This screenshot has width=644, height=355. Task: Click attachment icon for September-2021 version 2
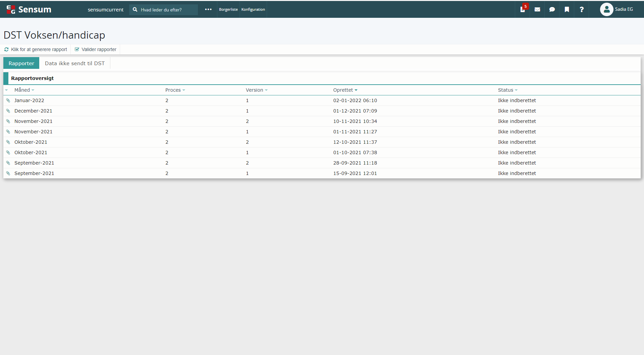click(8, 163)
